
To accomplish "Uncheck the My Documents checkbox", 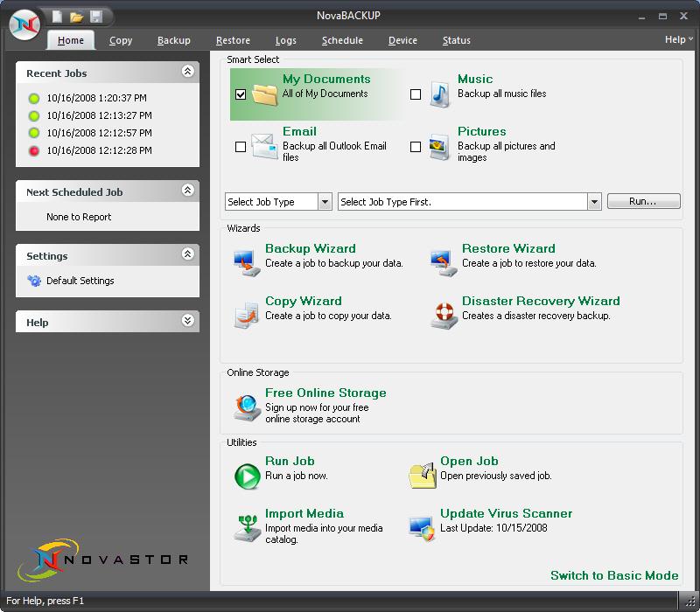I will pyautogui.click(x=241, y=94).
